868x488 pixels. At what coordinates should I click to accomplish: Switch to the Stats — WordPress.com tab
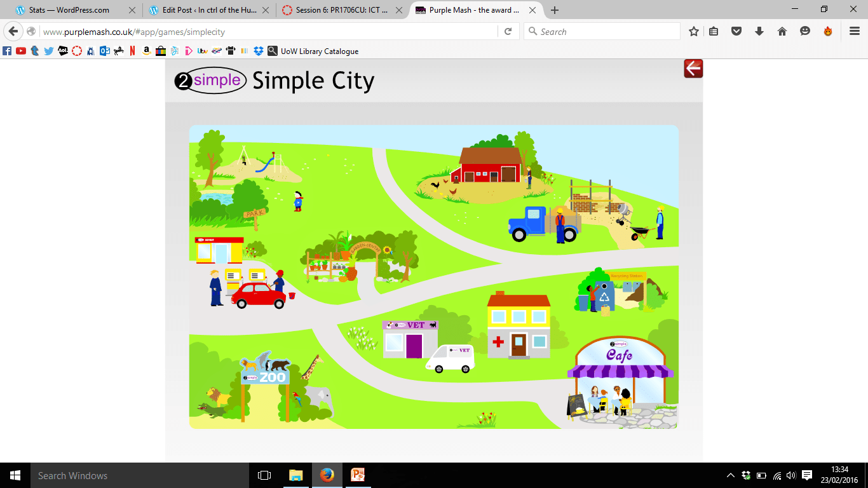point(70,10)
